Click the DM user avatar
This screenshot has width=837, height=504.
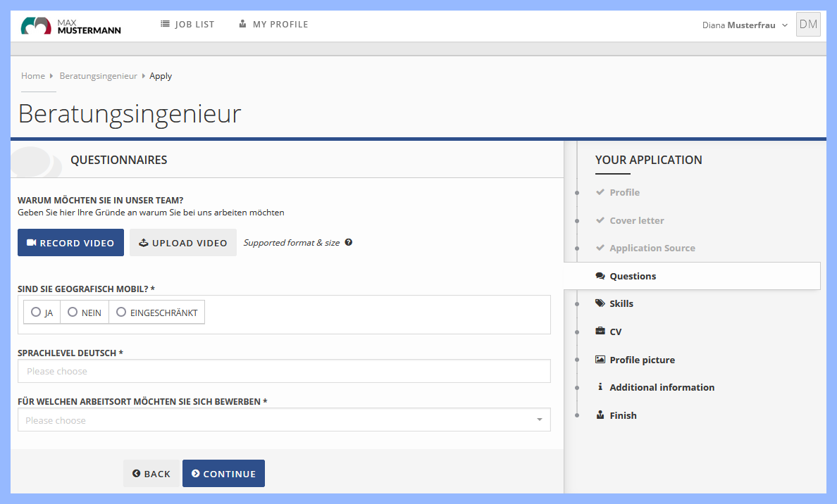(808, 25)
